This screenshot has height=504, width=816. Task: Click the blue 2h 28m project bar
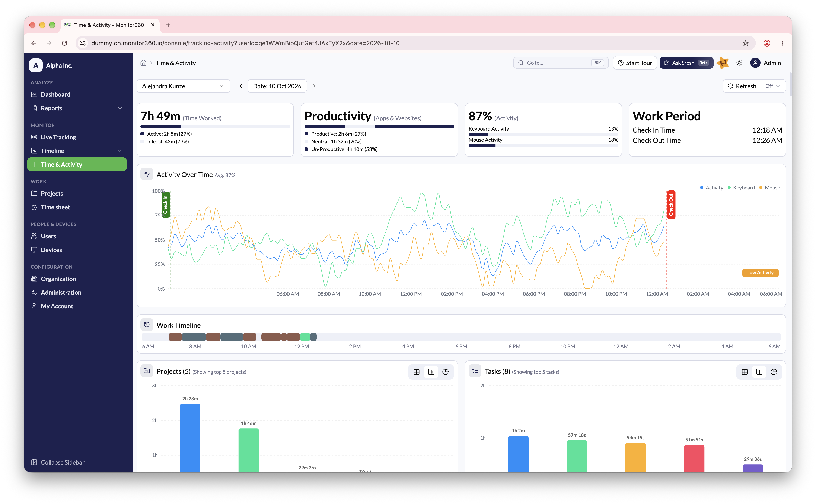point(190,438)
